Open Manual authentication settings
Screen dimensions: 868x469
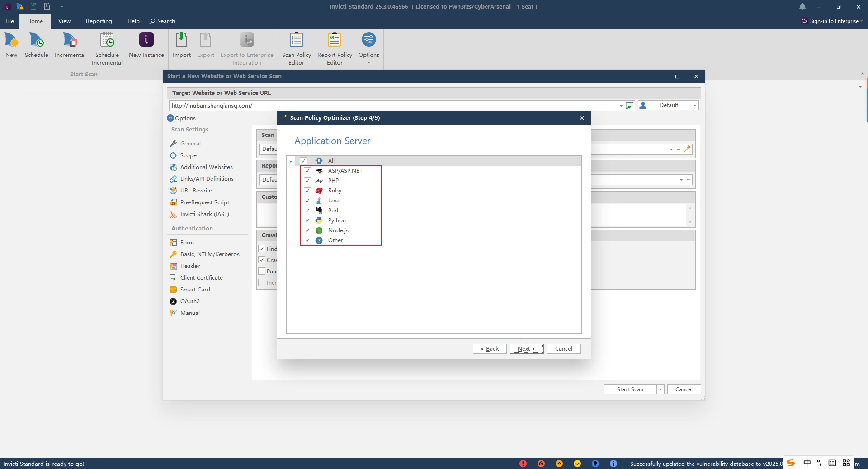click(190, 313)
